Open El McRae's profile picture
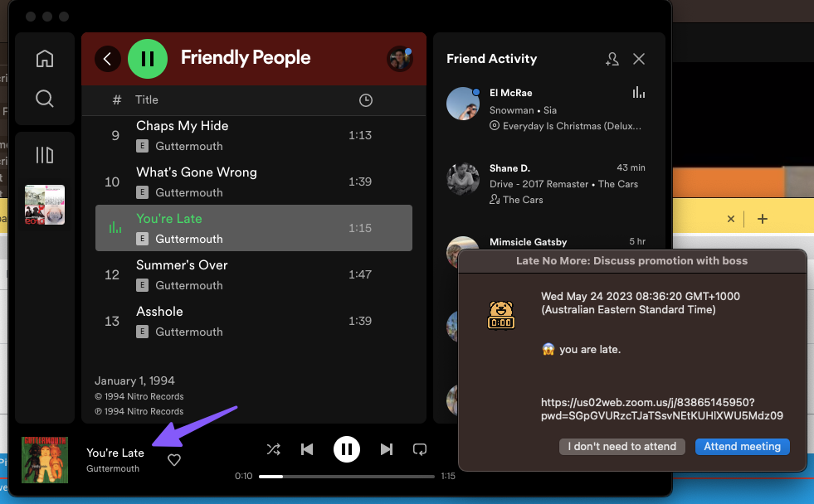Viewport: 814px width, 504px height. (x=462, y=103)
